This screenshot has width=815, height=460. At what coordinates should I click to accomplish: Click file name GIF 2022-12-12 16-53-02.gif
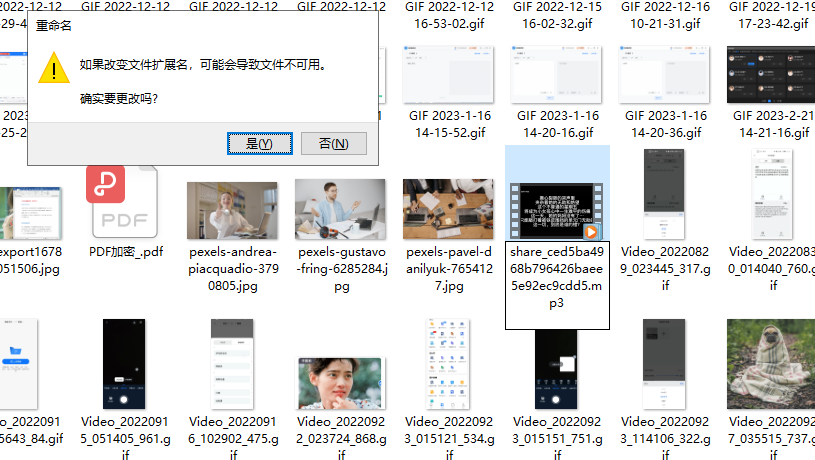click(x=450, y=15)
